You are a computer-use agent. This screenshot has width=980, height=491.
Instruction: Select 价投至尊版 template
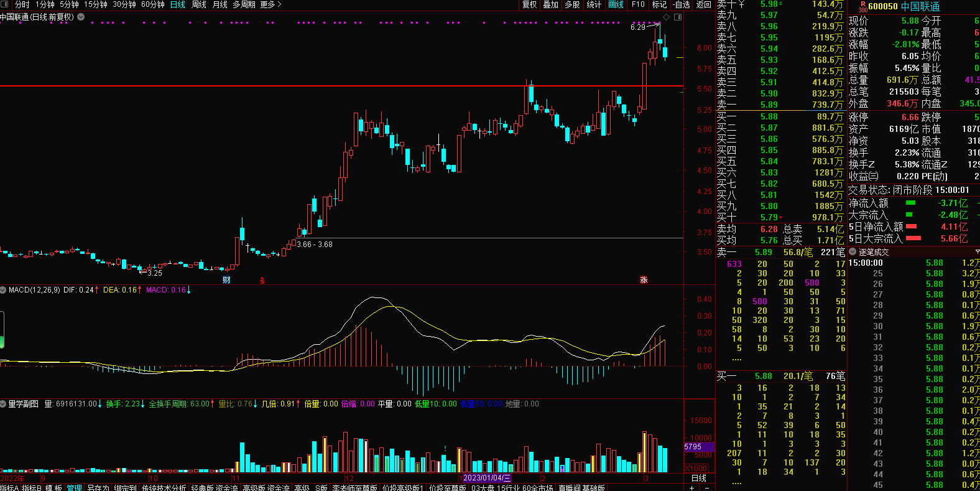[448, 487]
